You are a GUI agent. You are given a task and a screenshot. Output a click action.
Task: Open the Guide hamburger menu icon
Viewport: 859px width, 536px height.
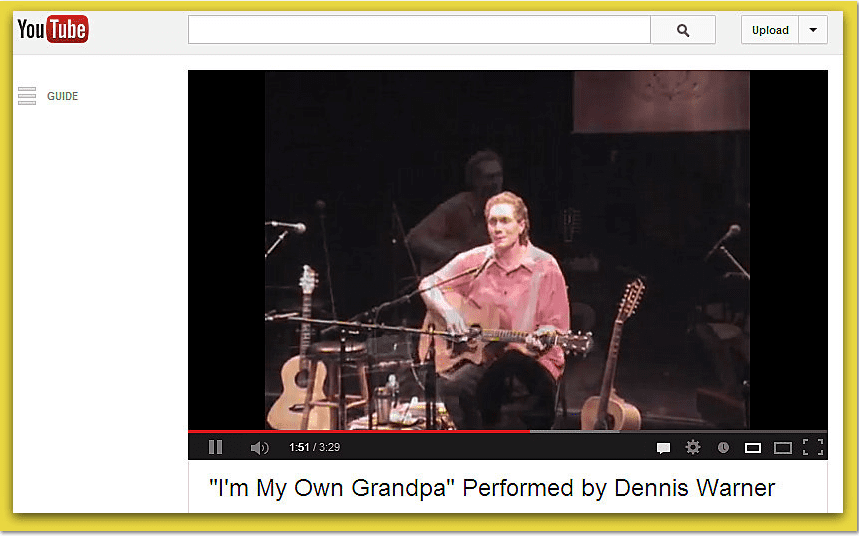point(27,96)
